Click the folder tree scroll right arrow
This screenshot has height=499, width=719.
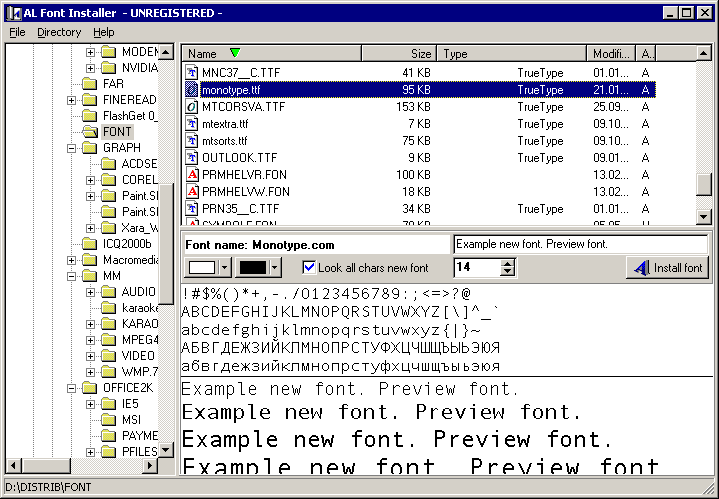[149, 466]
